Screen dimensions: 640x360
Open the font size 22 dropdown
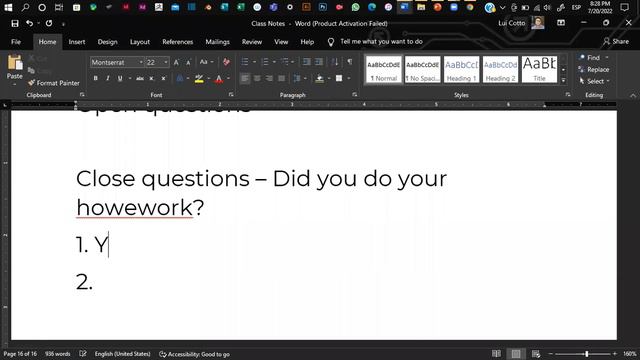[166, 62]
